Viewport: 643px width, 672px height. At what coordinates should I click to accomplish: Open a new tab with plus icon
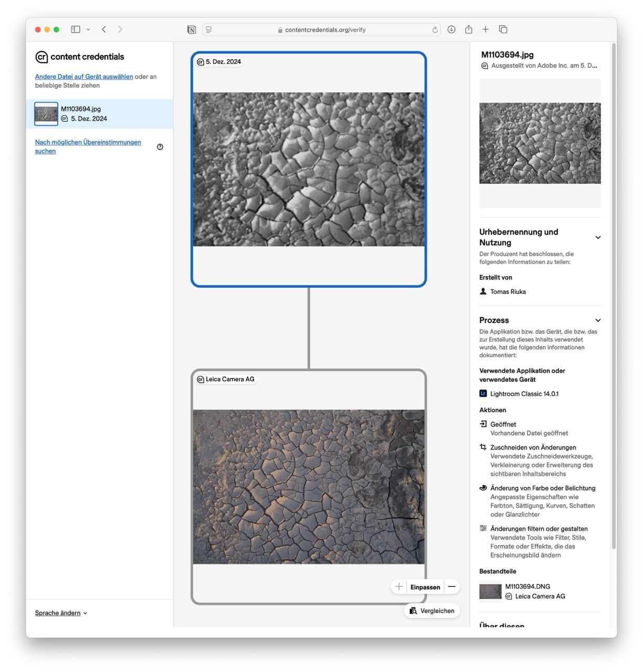click(x=486, y=29)
